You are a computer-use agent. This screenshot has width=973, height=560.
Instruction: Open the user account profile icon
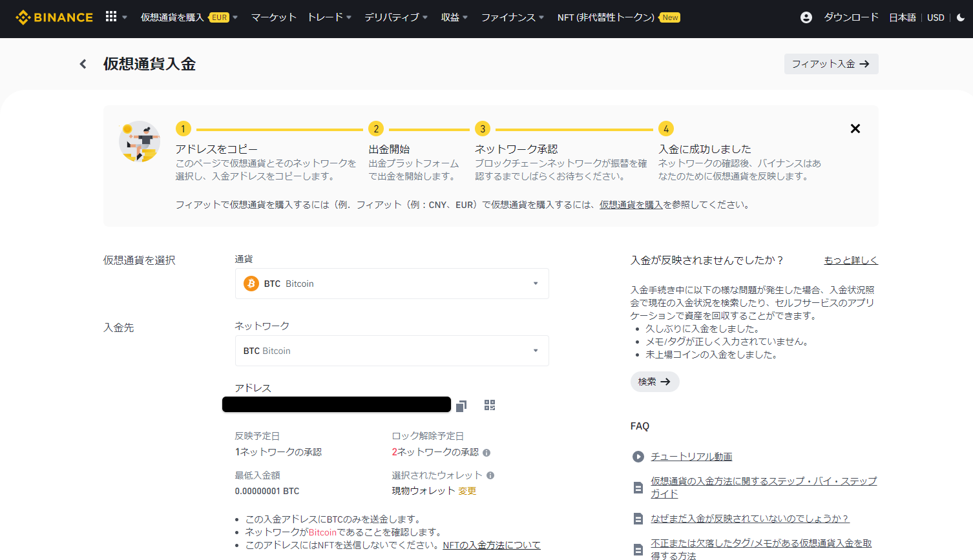806,17
